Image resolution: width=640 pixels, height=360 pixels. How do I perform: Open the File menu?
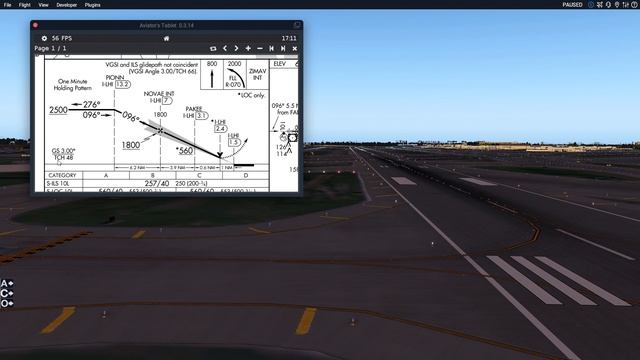(x=7, y=5)
